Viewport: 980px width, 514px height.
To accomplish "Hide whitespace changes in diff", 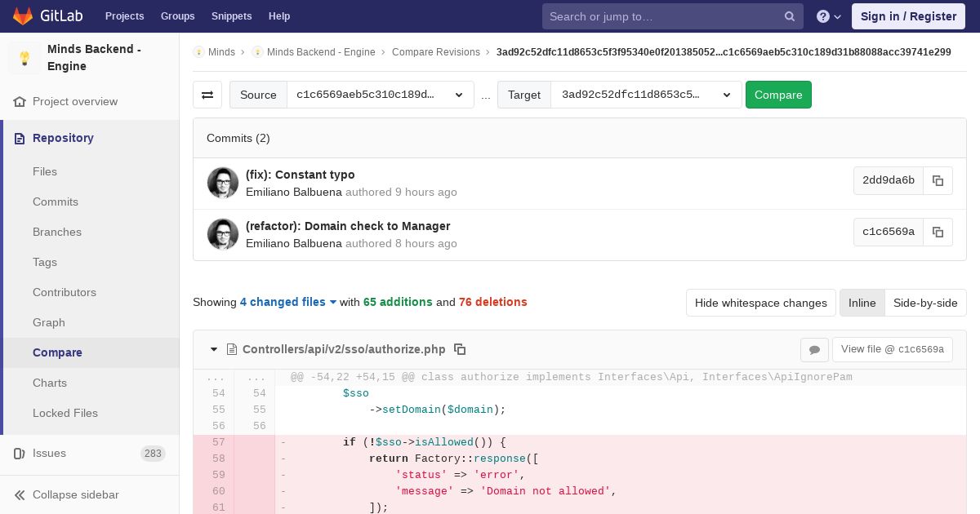I will (760, 303).
